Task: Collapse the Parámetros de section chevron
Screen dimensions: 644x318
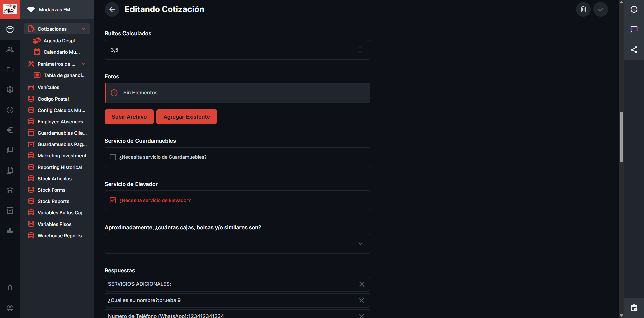Action: [83, 64]
